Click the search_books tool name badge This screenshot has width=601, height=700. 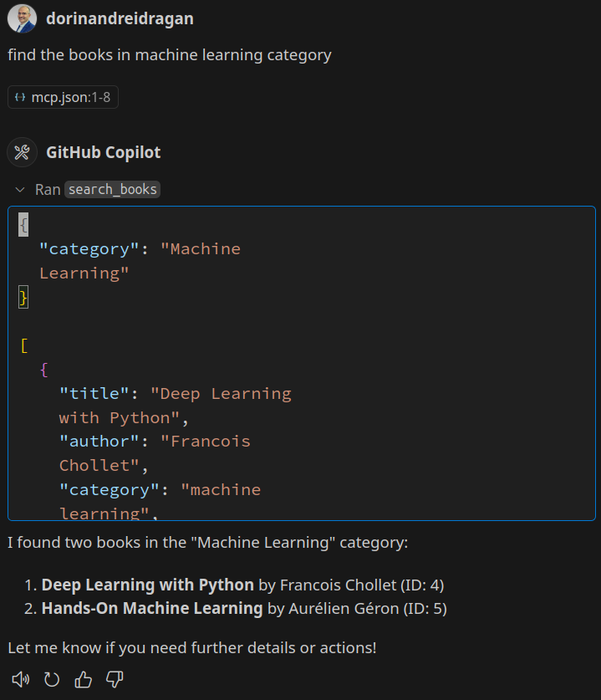pyautogui.click(x=112, y=190)
